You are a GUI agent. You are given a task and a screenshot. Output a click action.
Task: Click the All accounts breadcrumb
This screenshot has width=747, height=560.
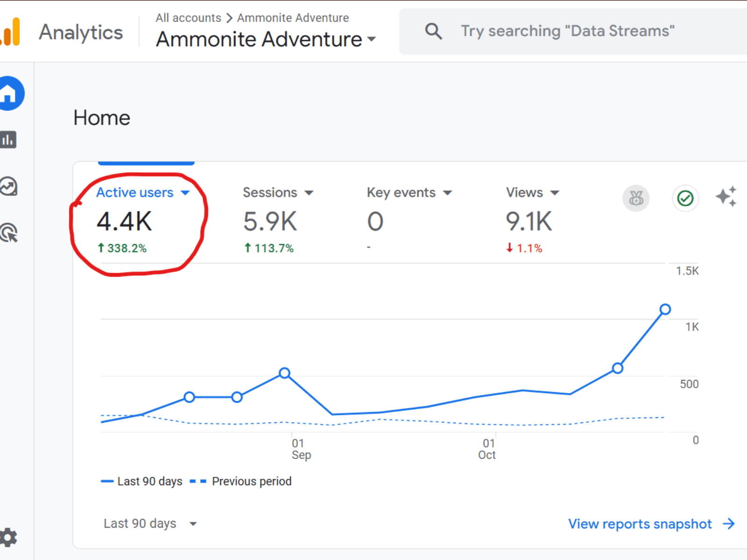[188, 18]
